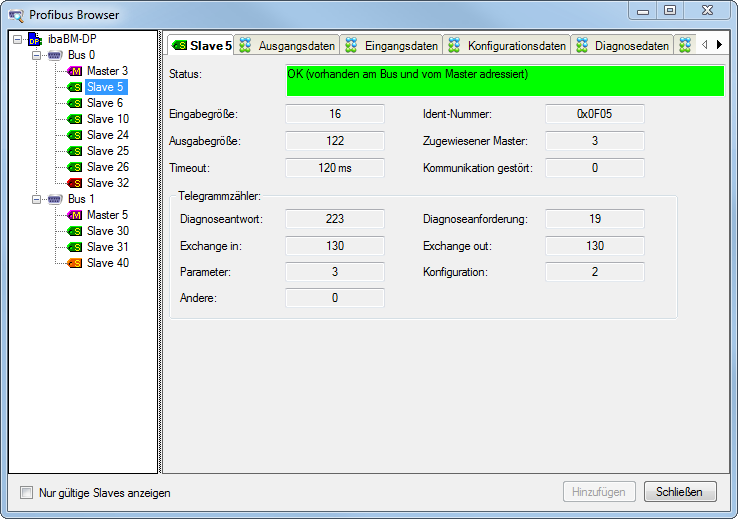The width and height of the screenshot is (738, 519).
Task: Click the red Slave 32 icon
Action: click(x=74, y=183)
